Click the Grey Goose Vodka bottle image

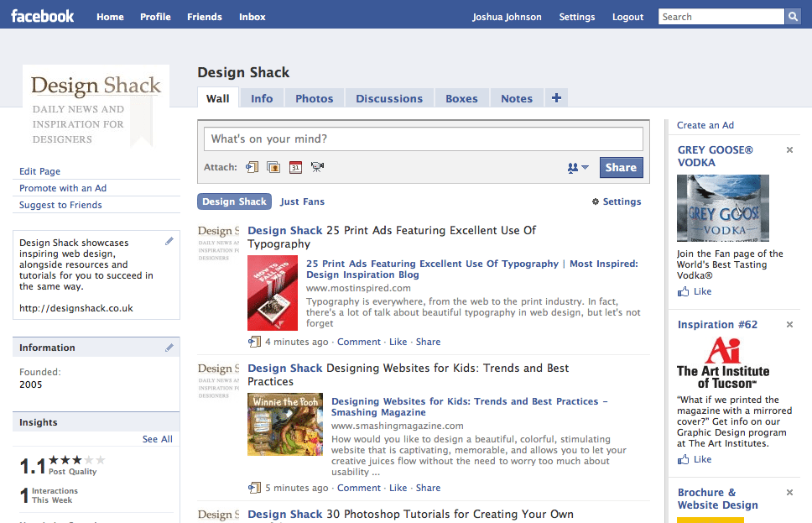pyautogui.click(x=723, y=208)
